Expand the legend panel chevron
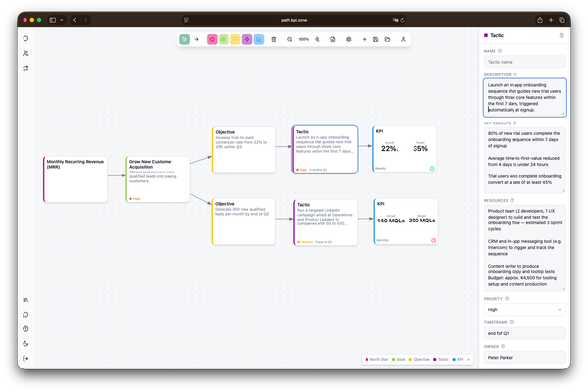Screen dimensions: 588x392 (x=466, y=359)
